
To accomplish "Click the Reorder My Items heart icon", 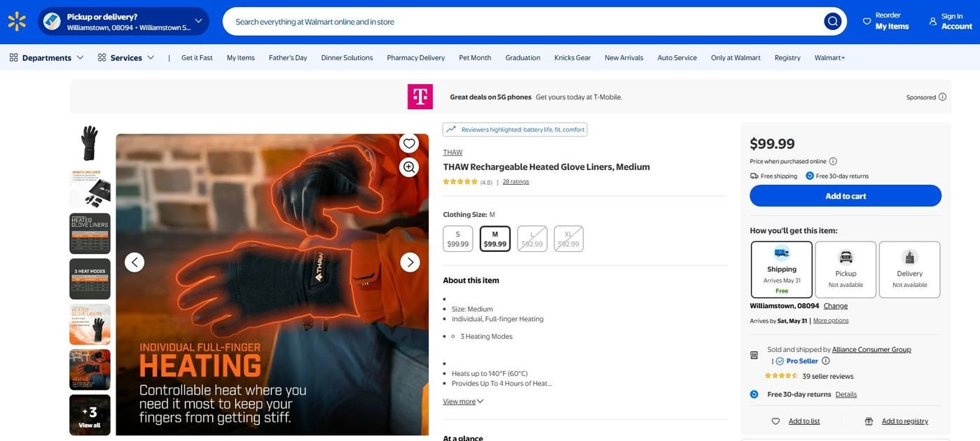I will click(867, 21).
